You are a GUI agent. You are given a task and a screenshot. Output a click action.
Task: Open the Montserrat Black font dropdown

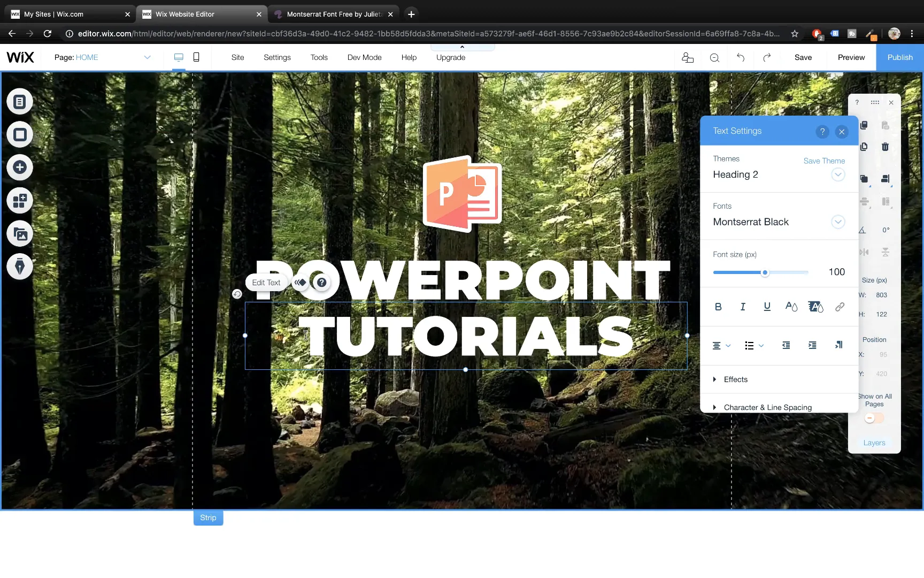pyautogui.click(x=838, y=222)
